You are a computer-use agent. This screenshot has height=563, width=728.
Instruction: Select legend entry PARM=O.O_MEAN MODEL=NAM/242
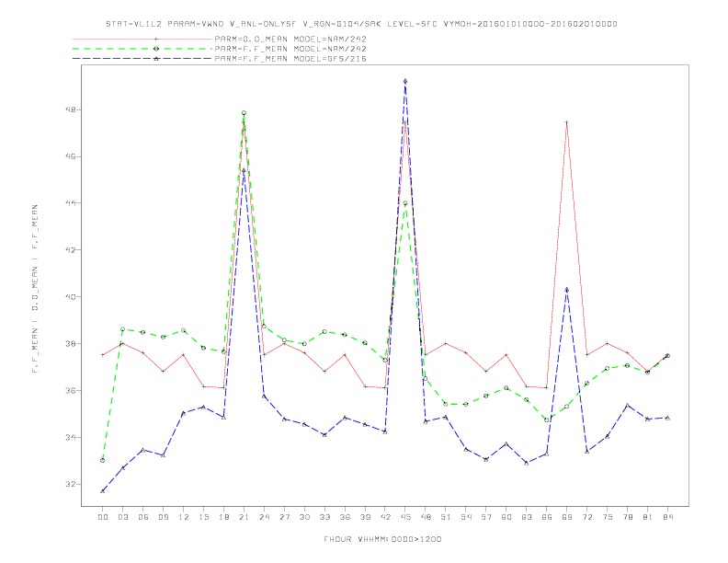coord(290,39)
